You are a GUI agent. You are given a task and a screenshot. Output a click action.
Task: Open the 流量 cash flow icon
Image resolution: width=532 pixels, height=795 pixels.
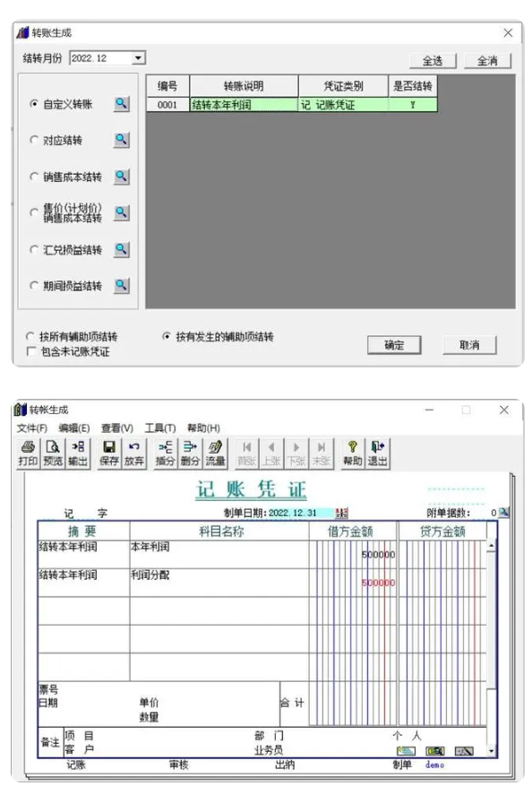tap(215, 454)
